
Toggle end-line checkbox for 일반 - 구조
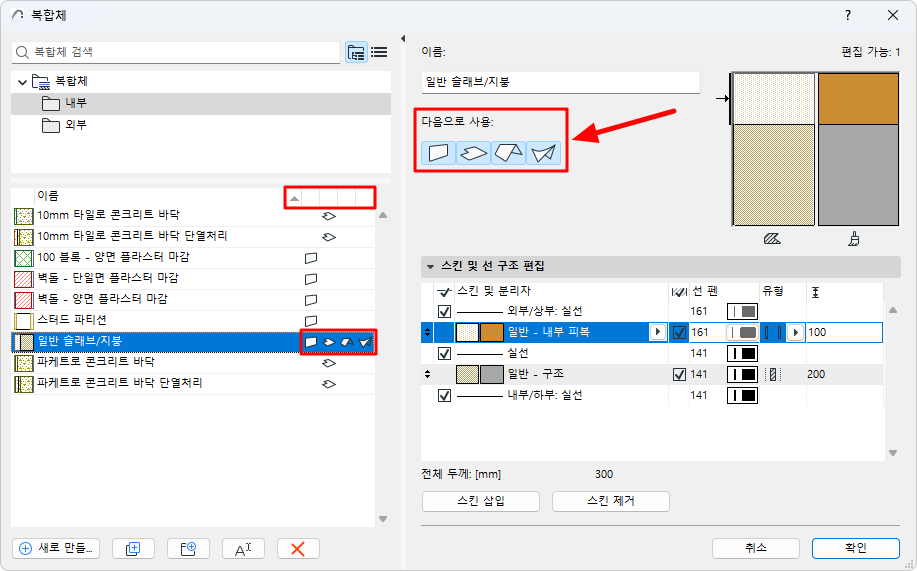[x=679, y=374]
